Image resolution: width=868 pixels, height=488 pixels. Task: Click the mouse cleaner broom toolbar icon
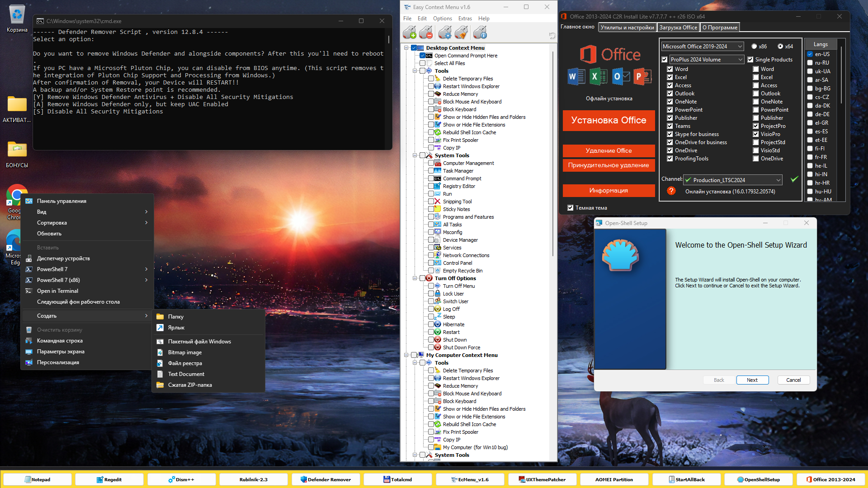(461, 33)
